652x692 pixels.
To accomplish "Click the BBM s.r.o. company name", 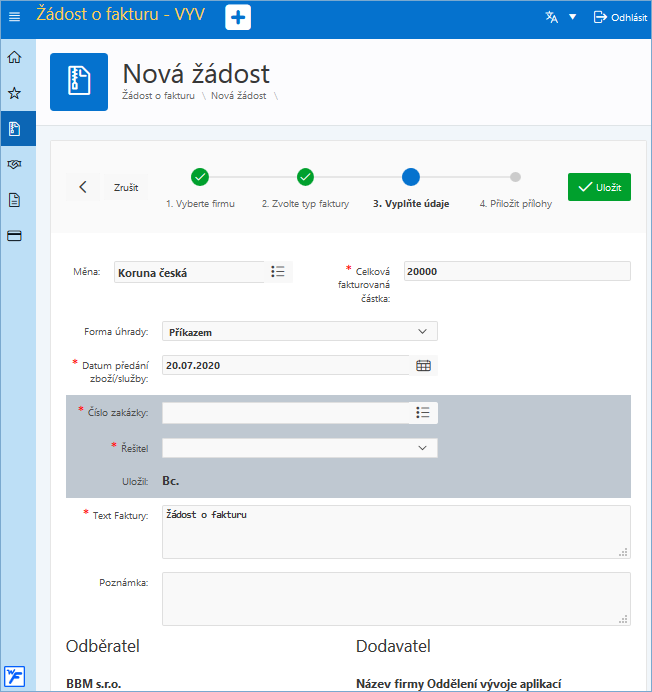I will click(x=94, y=684).
